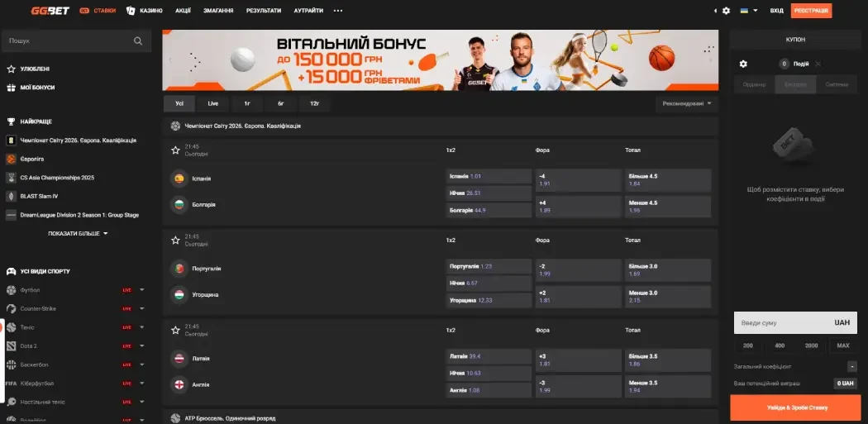Expand the Football category arrow

tap(142, 290)
